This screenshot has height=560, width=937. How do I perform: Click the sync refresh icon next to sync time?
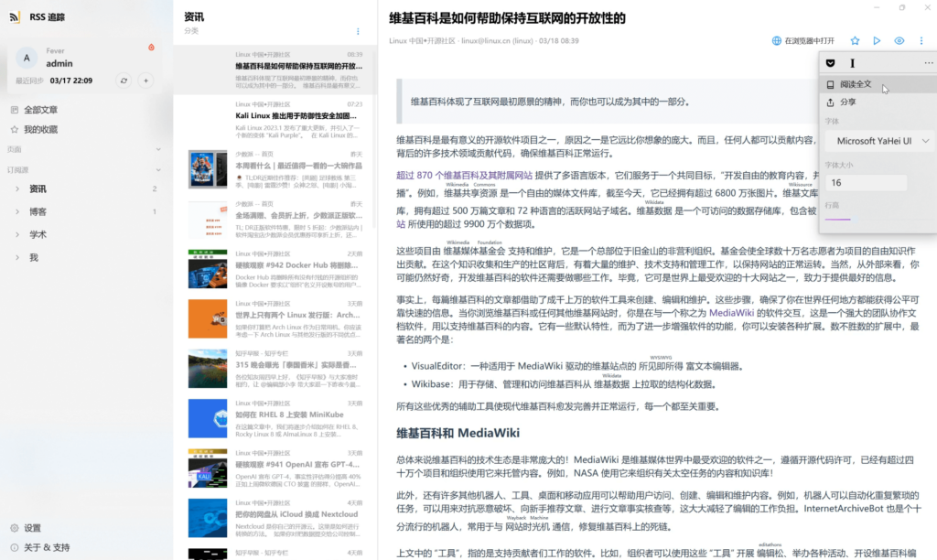[124, 81]
